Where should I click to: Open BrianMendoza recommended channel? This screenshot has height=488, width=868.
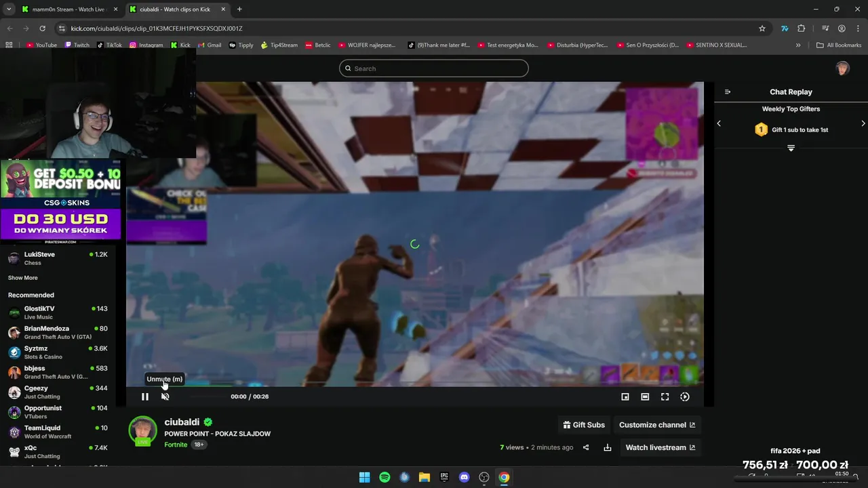tap(58, 332)
